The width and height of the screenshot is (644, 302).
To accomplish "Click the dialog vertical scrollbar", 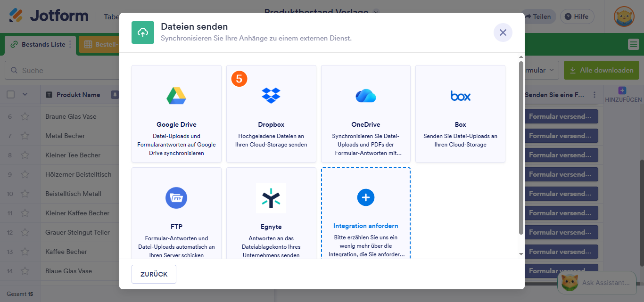I will pos(521,148).
